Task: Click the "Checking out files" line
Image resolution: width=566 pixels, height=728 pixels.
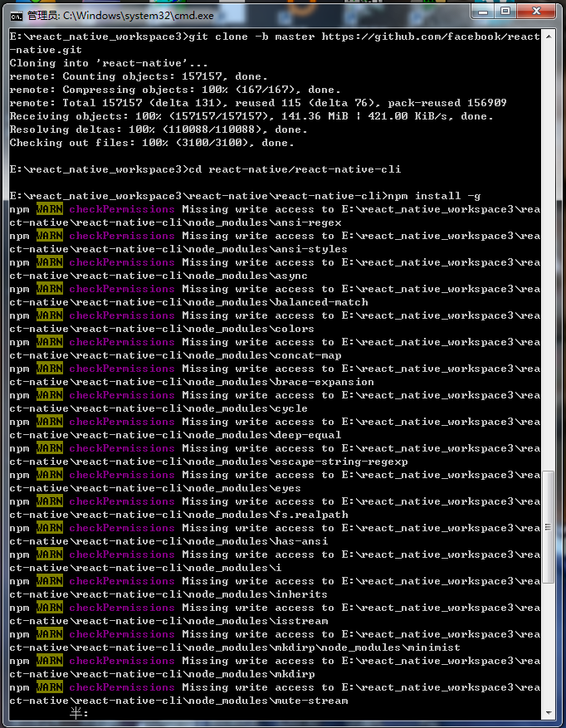Action: coord(152,143)
